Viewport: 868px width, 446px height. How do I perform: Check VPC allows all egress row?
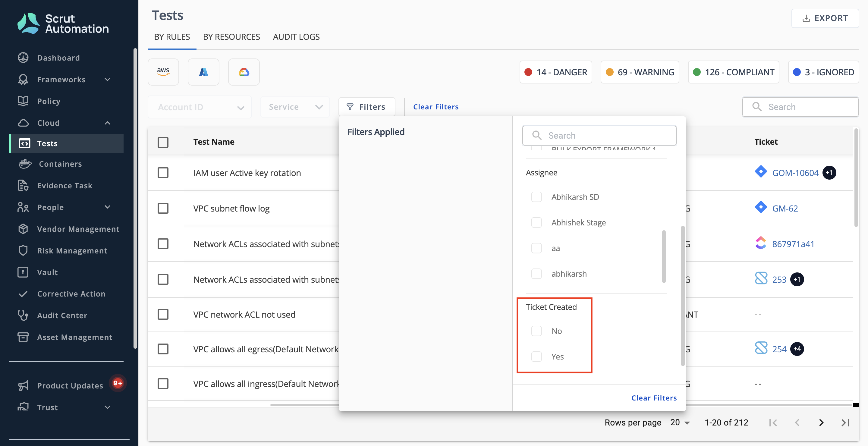(163, 349)
